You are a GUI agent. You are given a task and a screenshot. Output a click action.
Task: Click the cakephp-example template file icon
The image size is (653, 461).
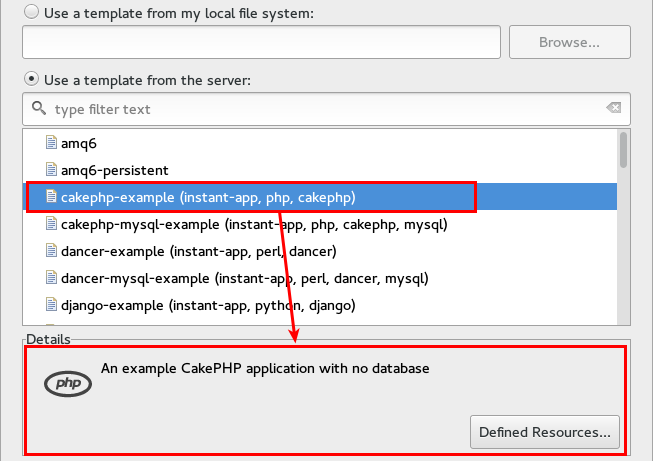[51, 197]
